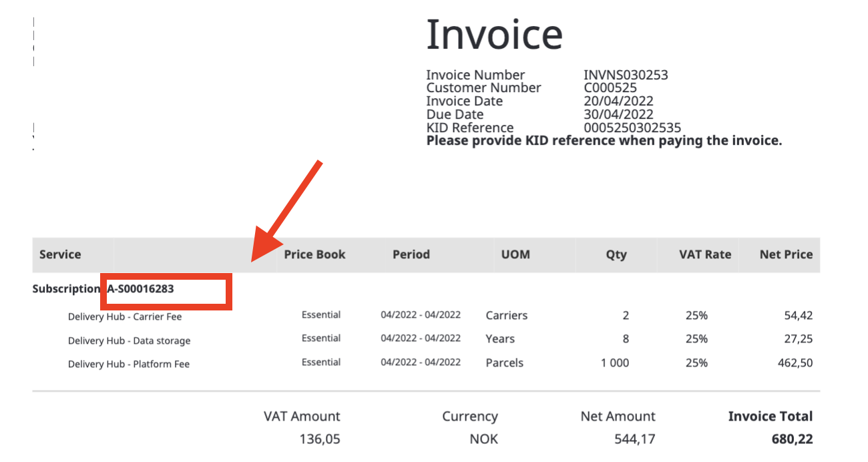Image resolution: width=868 pixels, height=462 pixels.
Task: Click the Service column header
Action: 60,254
